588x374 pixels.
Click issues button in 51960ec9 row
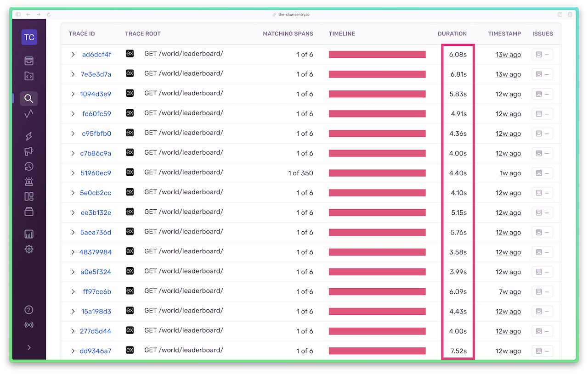click(542, 173)
